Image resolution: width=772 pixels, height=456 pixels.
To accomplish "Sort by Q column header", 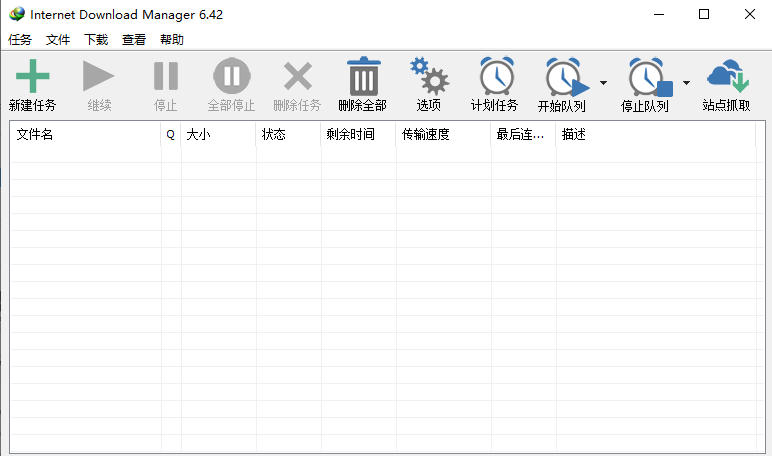I will coord(171,134).
